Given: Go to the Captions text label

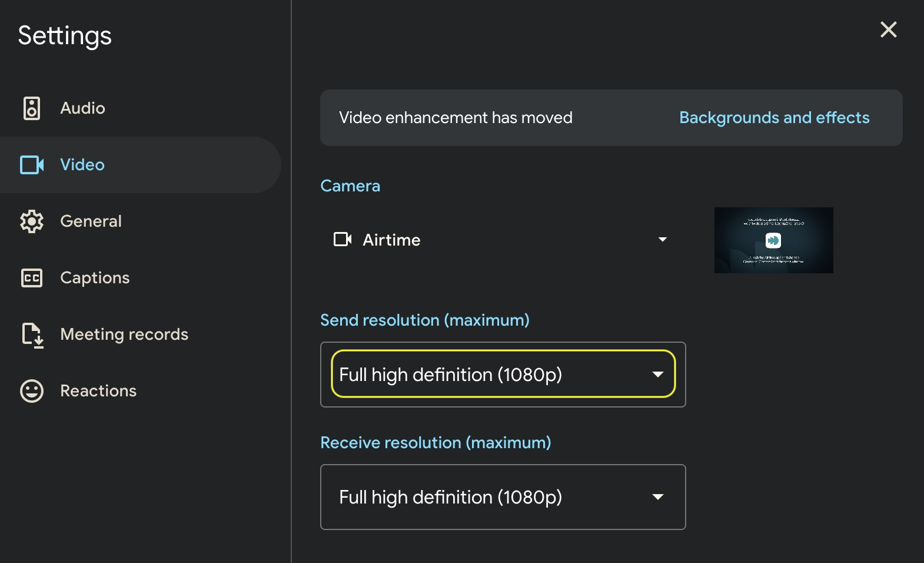Looking at the screenshot, I should 95,278.
